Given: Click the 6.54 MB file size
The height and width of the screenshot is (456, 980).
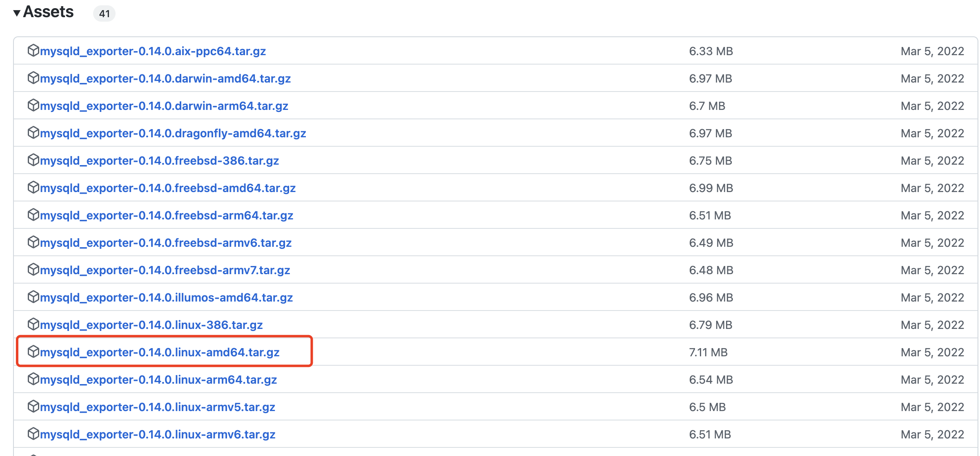Looking at the screenshot, I should pos(711,380).
